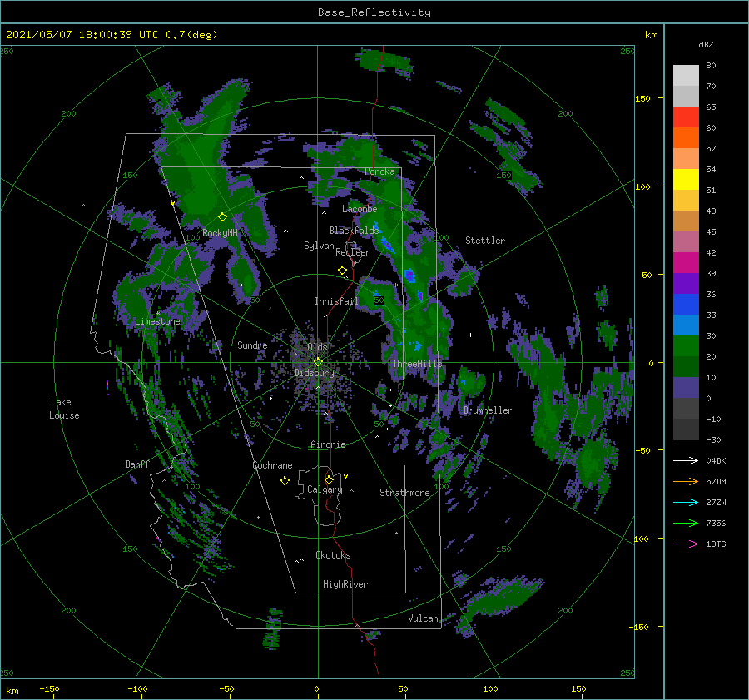
Task: Click the green 7356 legend arrow
Action: coord(686,524)
